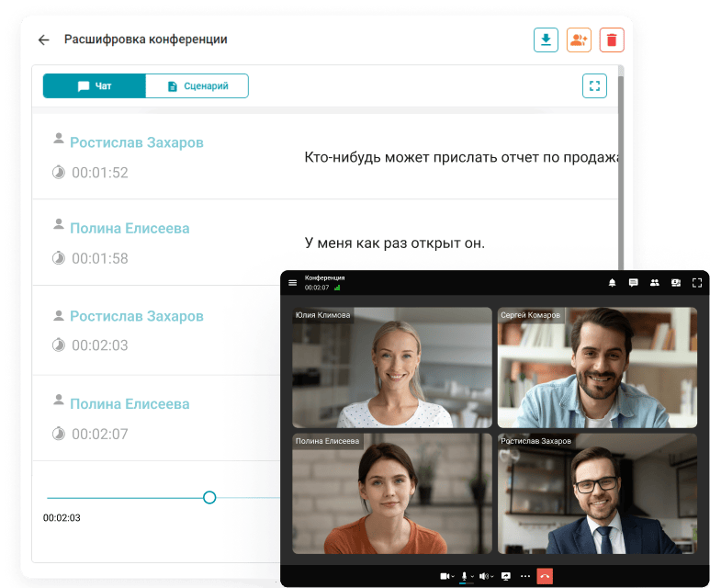Expand the camera options dropdown arrow
Image resolution: width=710 pixels, height=588 pixels.
tap(453, 577)
